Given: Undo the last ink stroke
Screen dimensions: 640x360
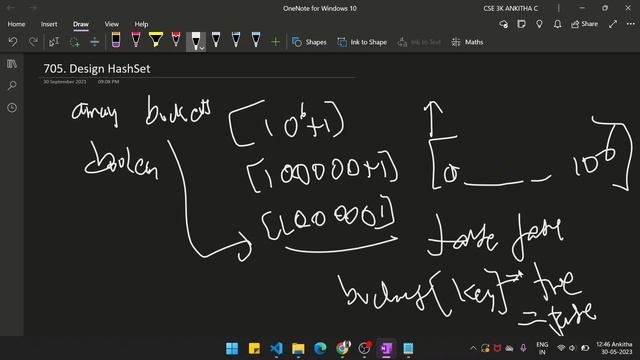Looking at the screenshot, I should (13, 42).
